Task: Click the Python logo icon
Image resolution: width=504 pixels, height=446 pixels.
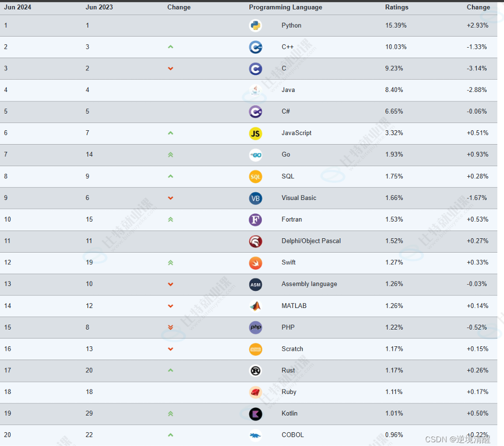Action: [x=255, y=25]
